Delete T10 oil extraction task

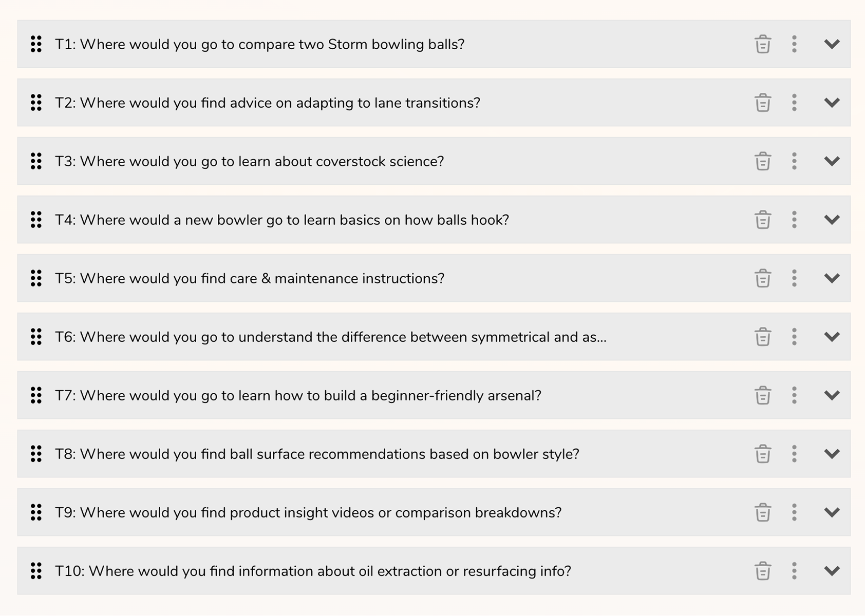tap(763, 571)
